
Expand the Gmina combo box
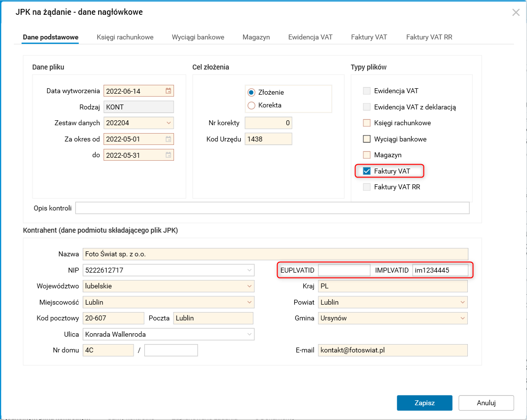(462, 318)
